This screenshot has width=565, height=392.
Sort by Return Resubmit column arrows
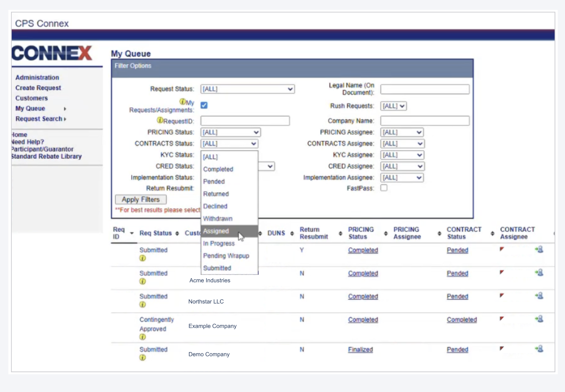point(340,233)
